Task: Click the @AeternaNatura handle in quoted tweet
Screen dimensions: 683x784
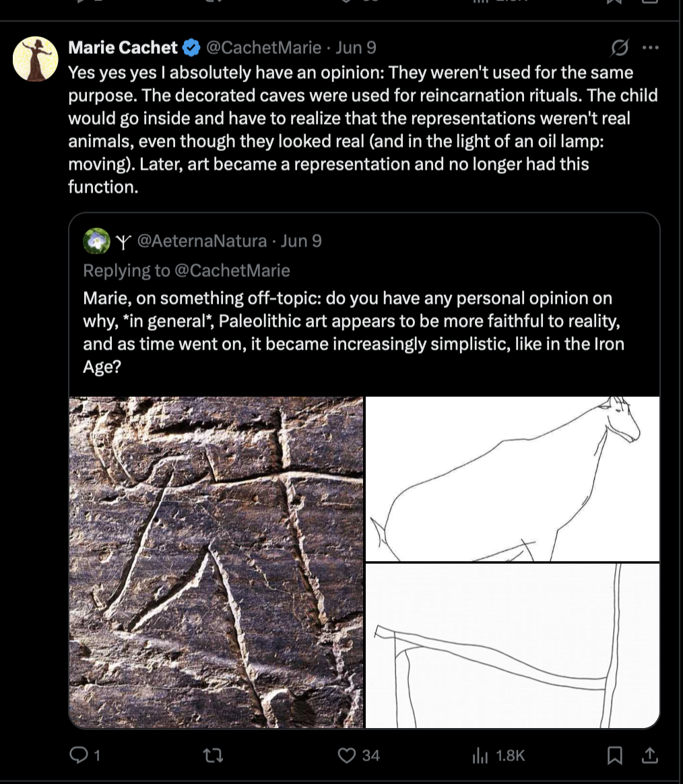Action: [201, 241]
